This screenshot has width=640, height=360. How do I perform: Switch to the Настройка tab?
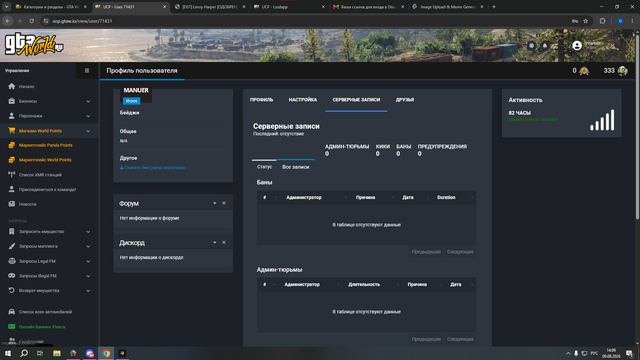[x=303, y=100]
